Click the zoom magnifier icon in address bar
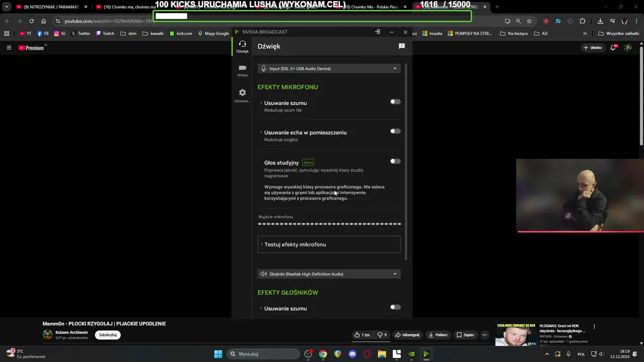 point(518,21)
